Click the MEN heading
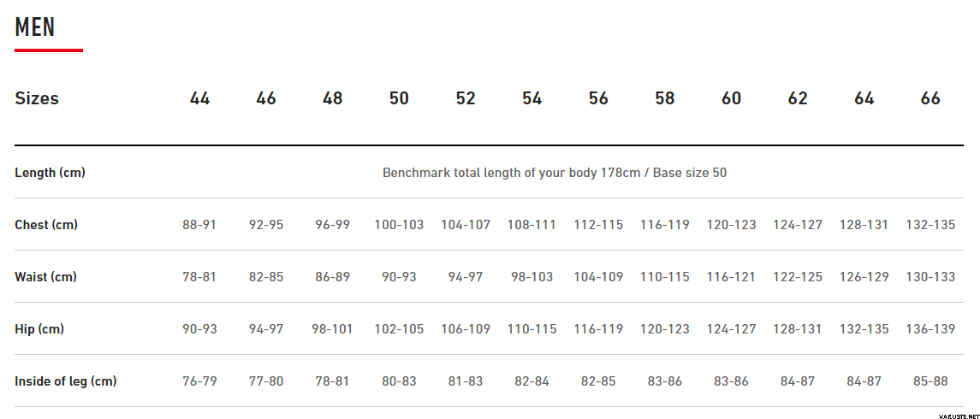 (x=35, y=27)
